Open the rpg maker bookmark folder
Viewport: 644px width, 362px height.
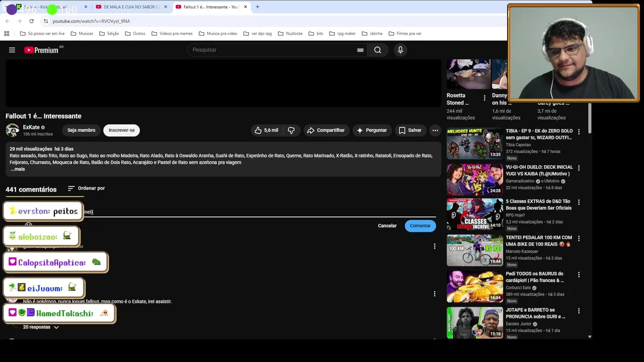pyautogui.click(x=342, y=34)
